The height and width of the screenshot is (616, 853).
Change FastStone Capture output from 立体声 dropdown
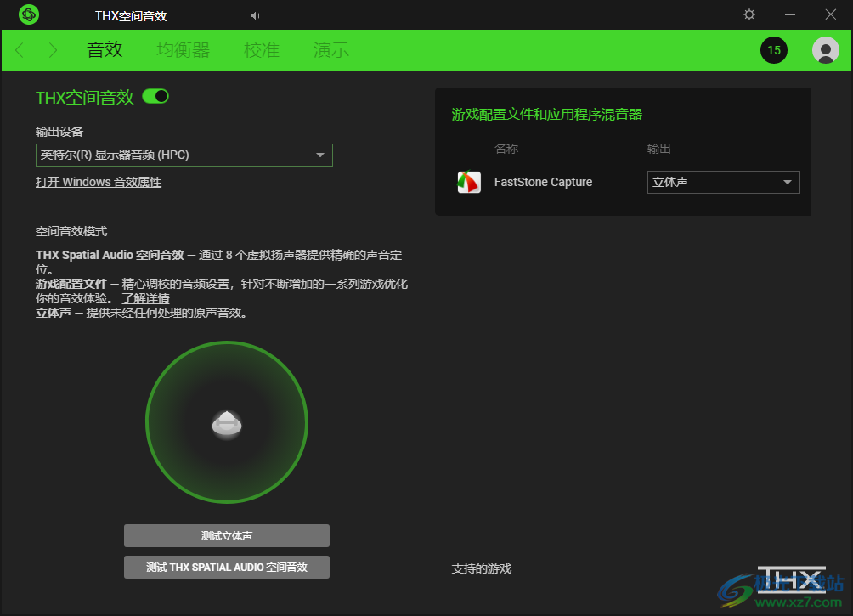point(723,182)
